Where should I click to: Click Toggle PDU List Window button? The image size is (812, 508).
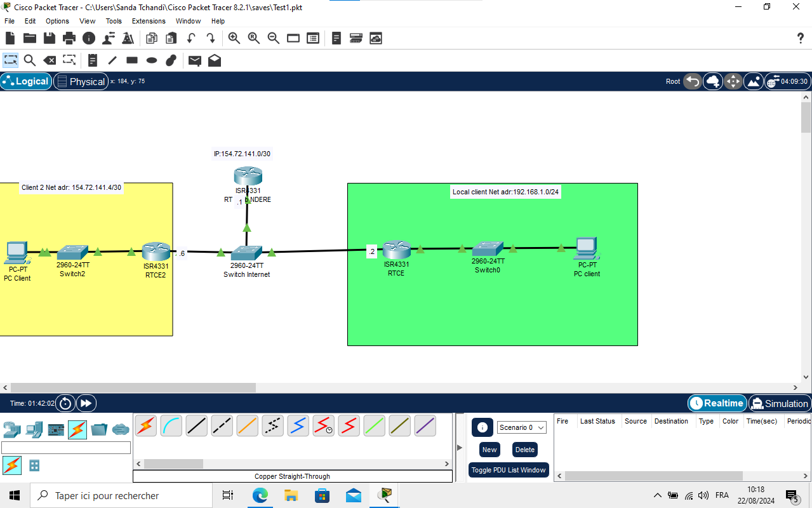509,470
